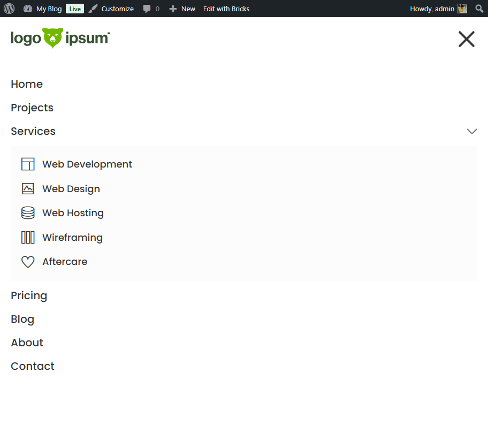Open the Pricing menu item
This screenshot has width=488, height=448.
tap(29, 295)
